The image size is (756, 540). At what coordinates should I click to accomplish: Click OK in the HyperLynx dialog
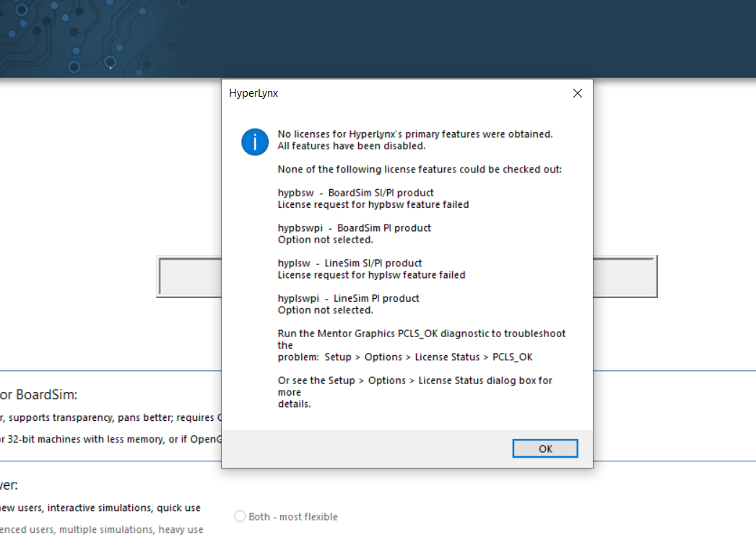(545, 448)
